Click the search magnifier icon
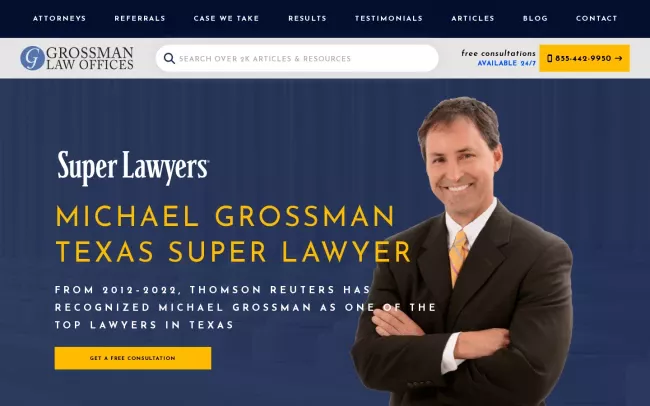The height and width of the screenshot is (406, 650). 169,58
